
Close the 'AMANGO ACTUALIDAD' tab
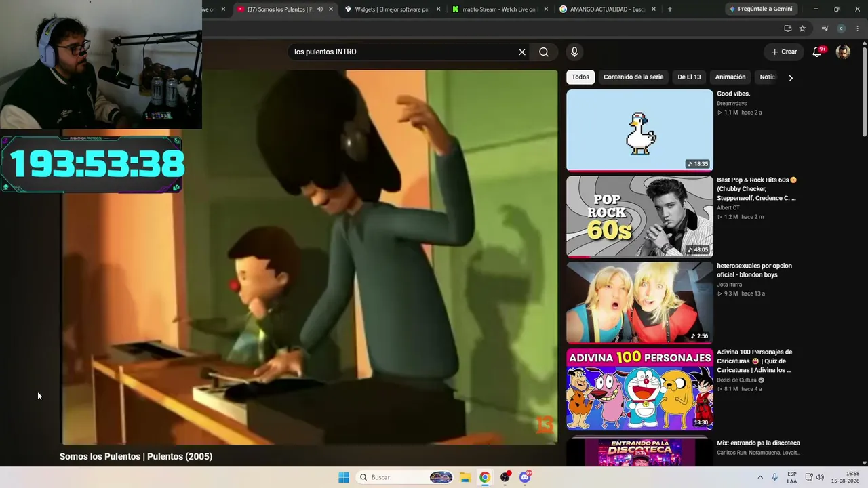(x=654, y=9)
